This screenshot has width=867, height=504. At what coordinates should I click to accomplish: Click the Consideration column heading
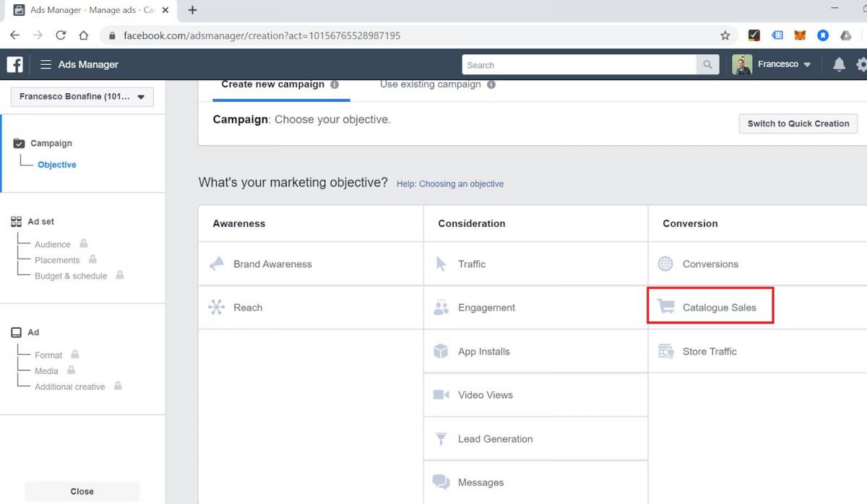472,224
